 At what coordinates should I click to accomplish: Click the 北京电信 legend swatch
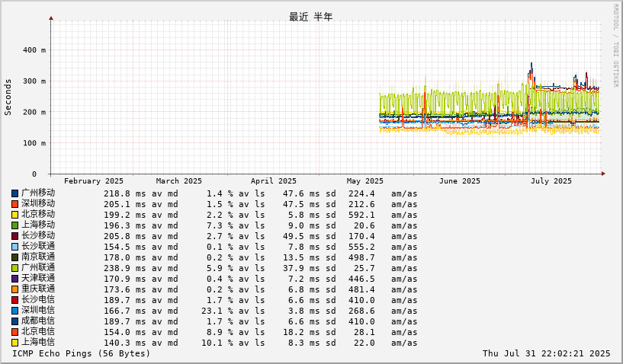(15, 332)
